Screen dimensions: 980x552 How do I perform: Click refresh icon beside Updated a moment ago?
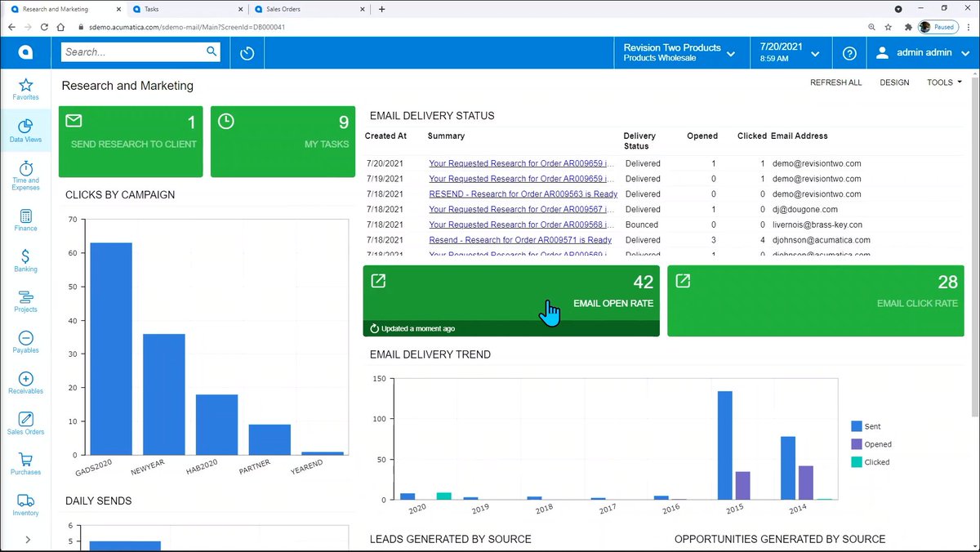(375, 328)
